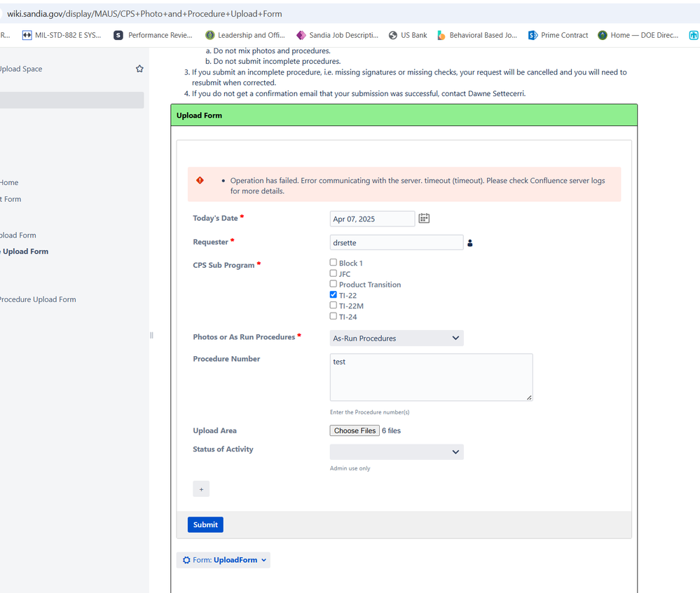Open the Sandia Job Descripti... bookmark
Image resolution: width=700 pixels, height=593 pixels.
337,35
